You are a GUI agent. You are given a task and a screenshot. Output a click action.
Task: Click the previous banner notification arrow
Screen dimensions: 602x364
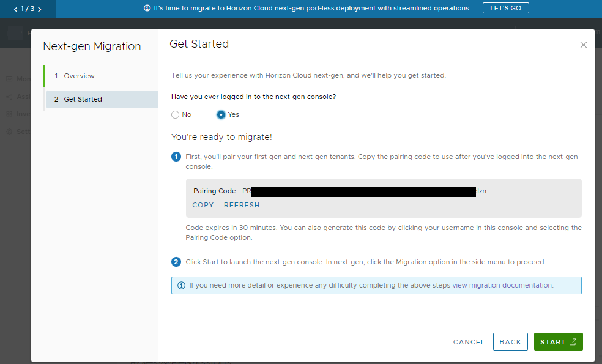click(15, 9)
